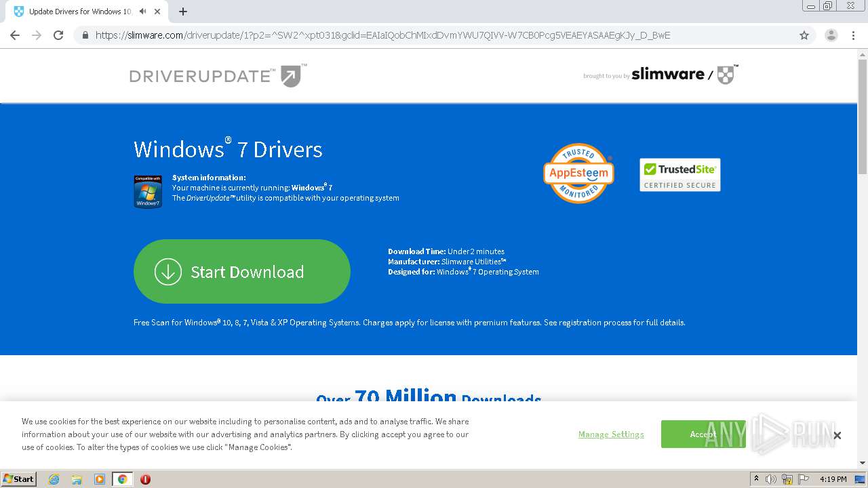Bookmark this page with star icon
The height and width of the screenshot is (488, 868).
[804, 35]
